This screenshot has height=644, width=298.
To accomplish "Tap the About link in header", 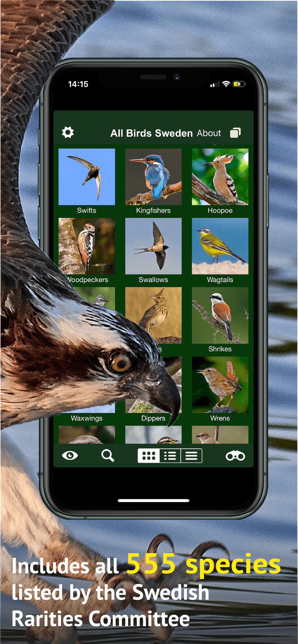I will 209,133.
